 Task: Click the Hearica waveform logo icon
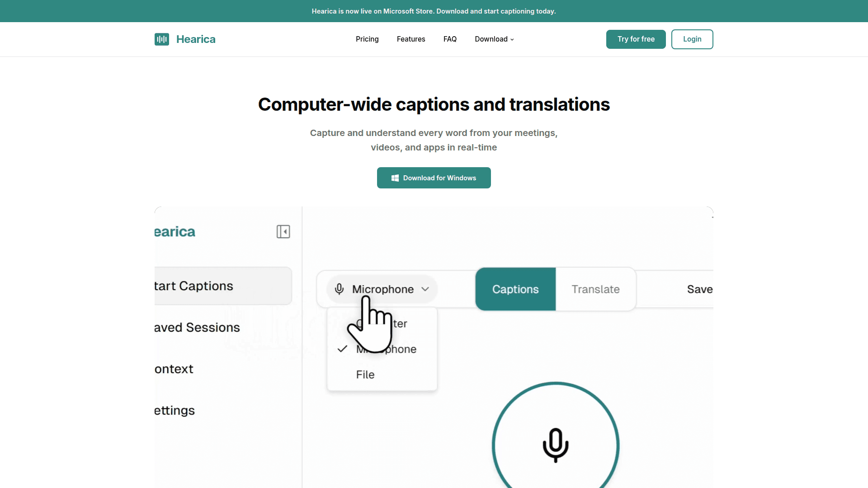pos(161,39)
